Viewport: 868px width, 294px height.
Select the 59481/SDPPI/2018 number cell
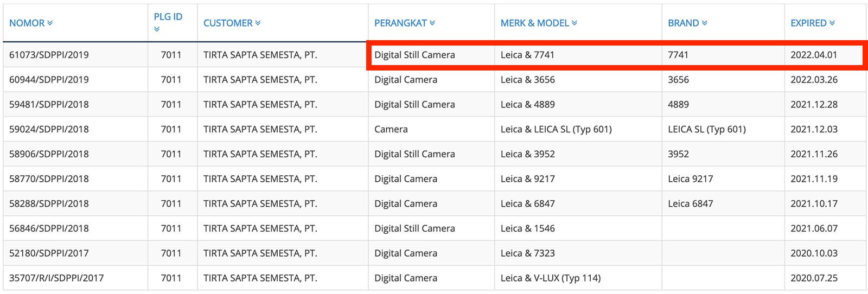point(49,104)
